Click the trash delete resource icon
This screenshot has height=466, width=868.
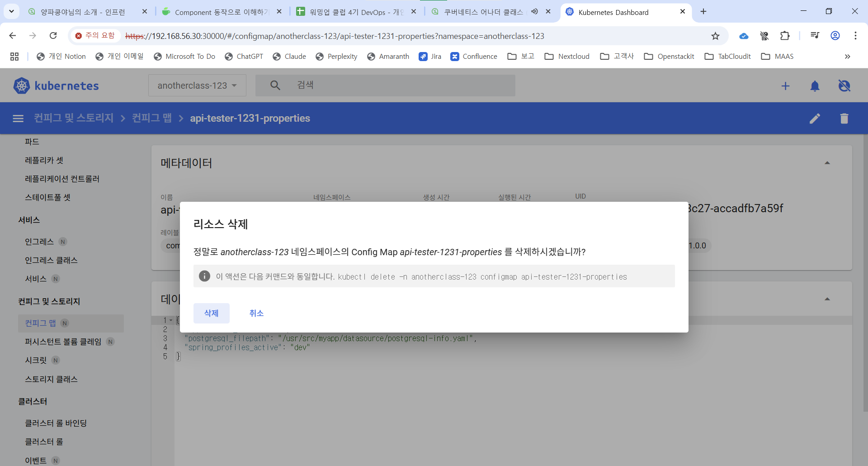(x=844, y=119)
